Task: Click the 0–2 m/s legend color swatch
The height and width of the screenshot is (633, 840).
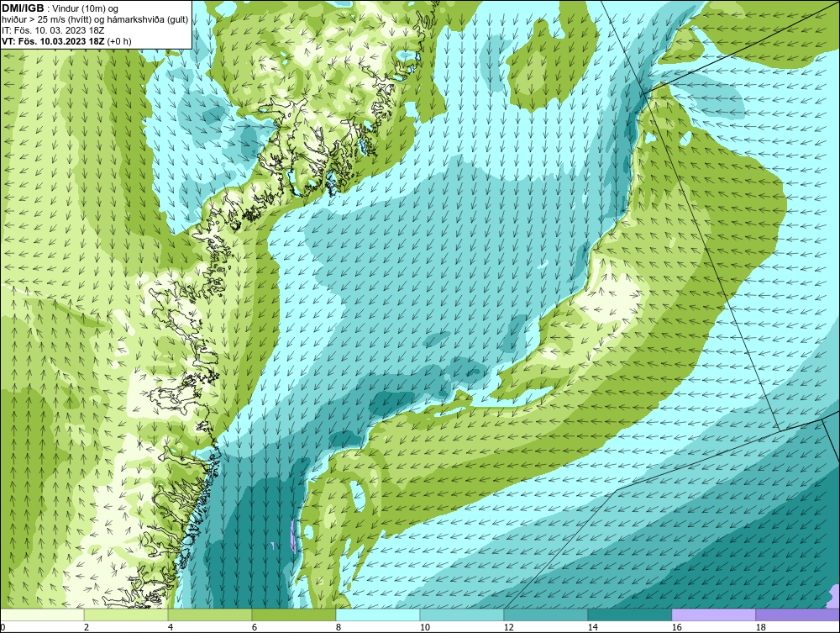Action: tap(42, 615)
